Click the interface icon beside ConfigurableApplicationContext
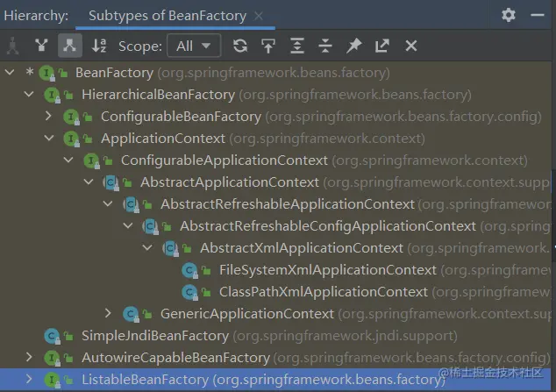 coord(91,160)
